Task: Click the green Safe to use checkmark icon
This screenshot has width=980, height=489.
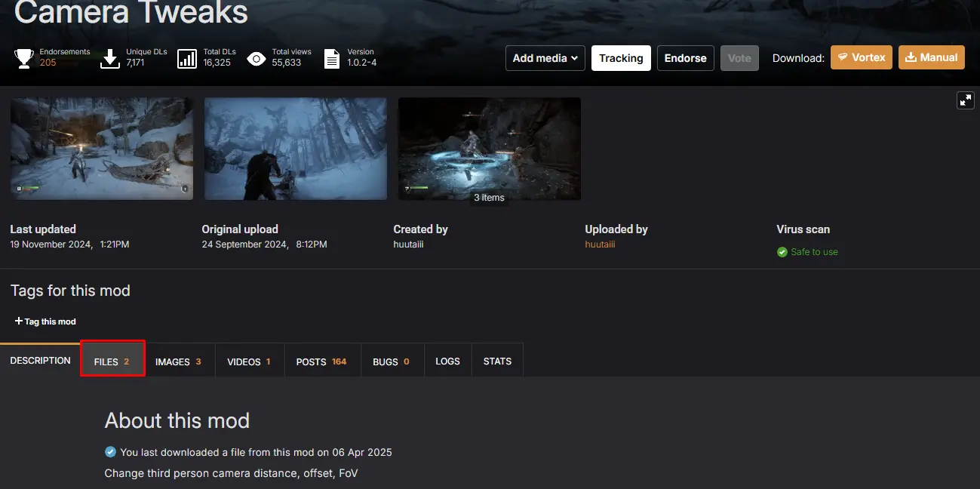Action: tap(782, 252)
